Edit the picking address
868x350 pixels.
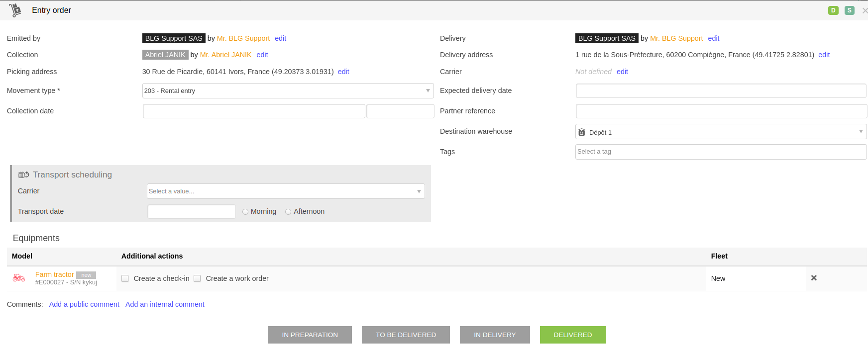[343, 72]
